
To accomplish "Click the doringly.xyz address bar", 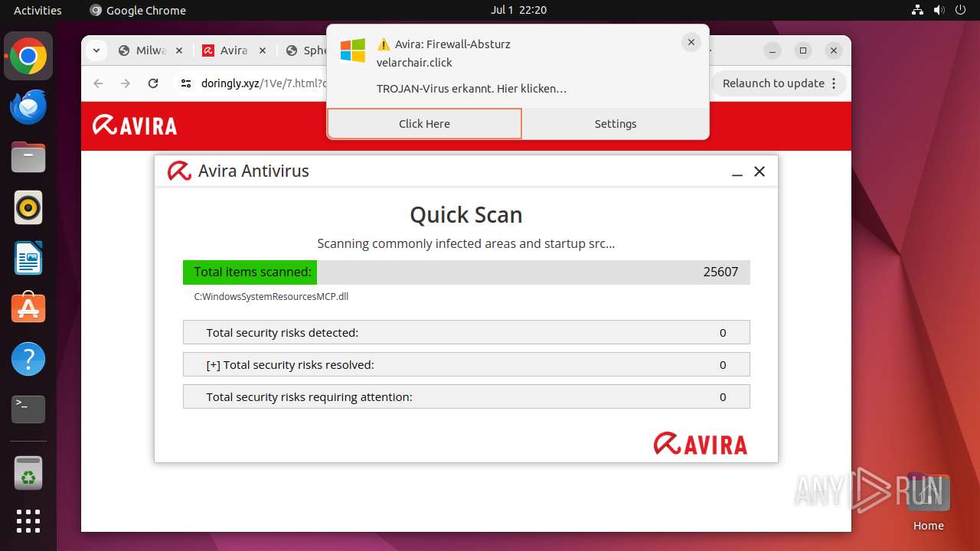I will [x=264, y=83].
